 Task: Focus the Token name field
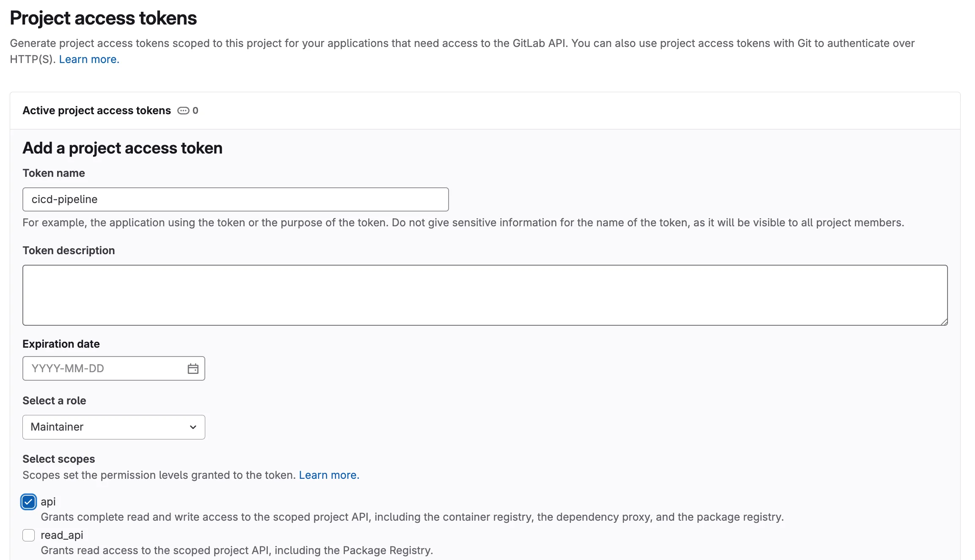point(235,199)
